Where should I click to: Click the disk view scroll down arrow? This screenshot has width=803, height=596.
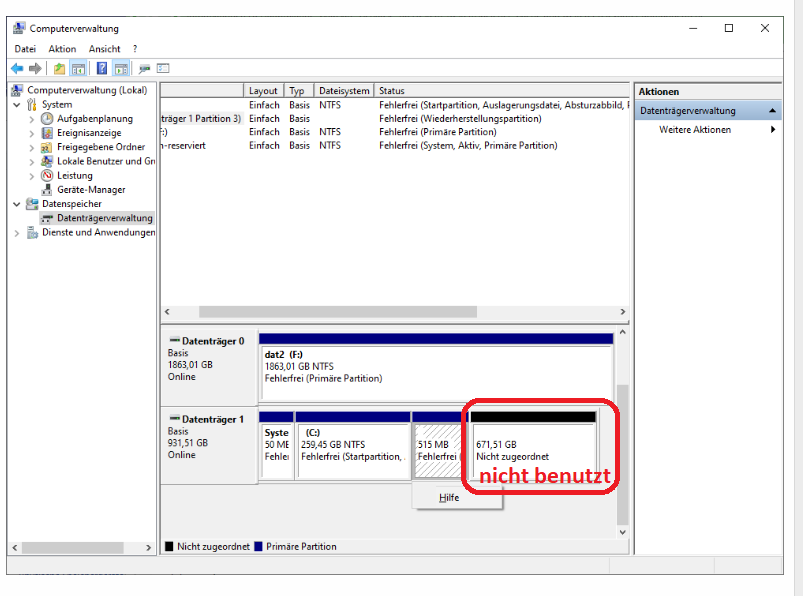[623, 532]
